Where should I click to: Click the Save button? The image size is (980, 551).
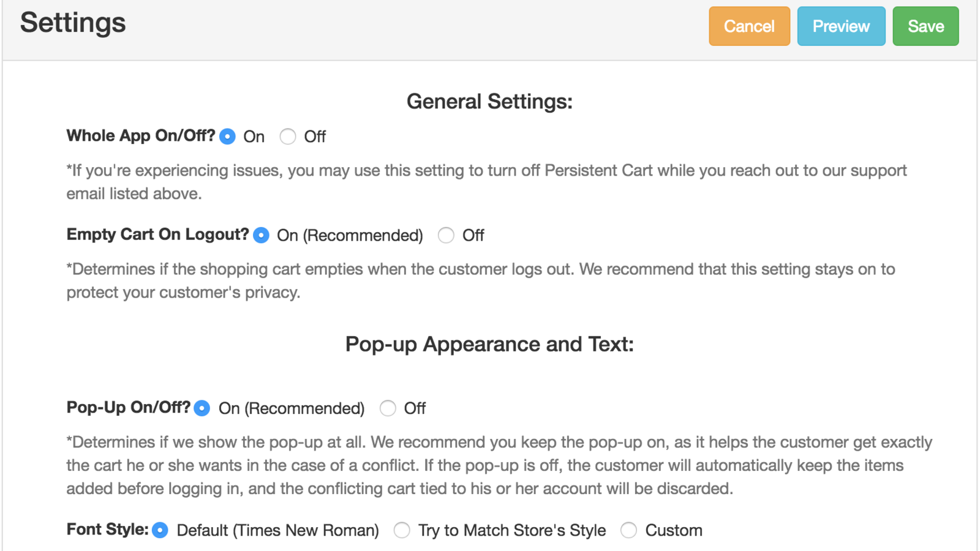[925, 26]
